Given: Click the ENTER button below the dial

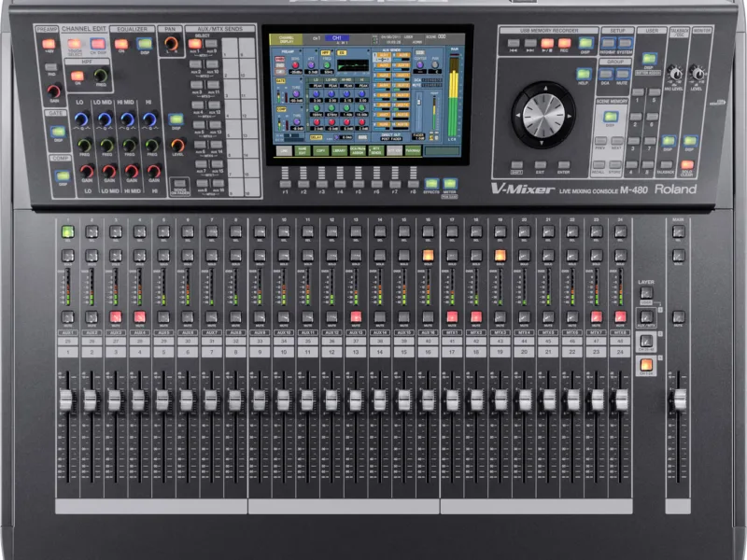Looking at the screenshot, I should pyautogui.click(x=564, y=165).
